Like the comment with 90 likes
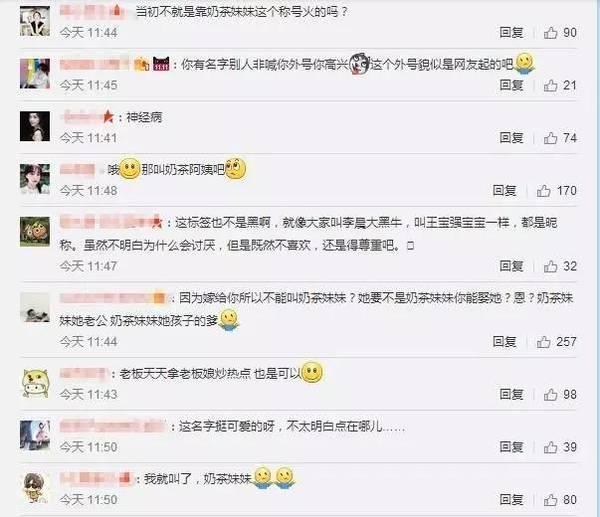 (550, 33)
